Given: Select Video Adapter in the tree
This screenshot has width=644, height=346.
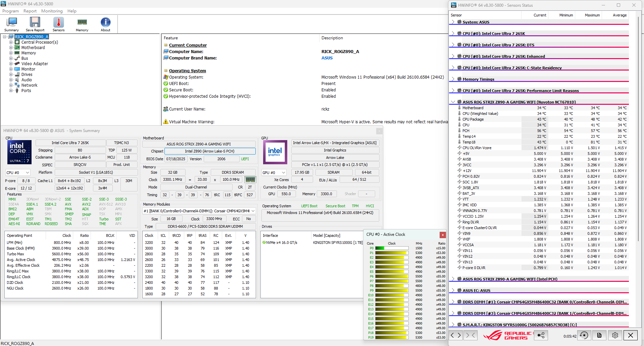Looking at the screenshot, I should (35, 64).
